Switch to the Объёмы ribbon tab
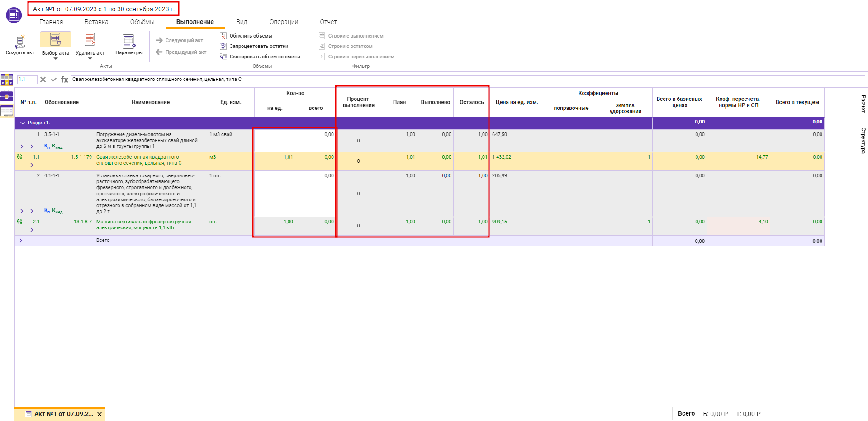The image size is (868, 421). 142,22
